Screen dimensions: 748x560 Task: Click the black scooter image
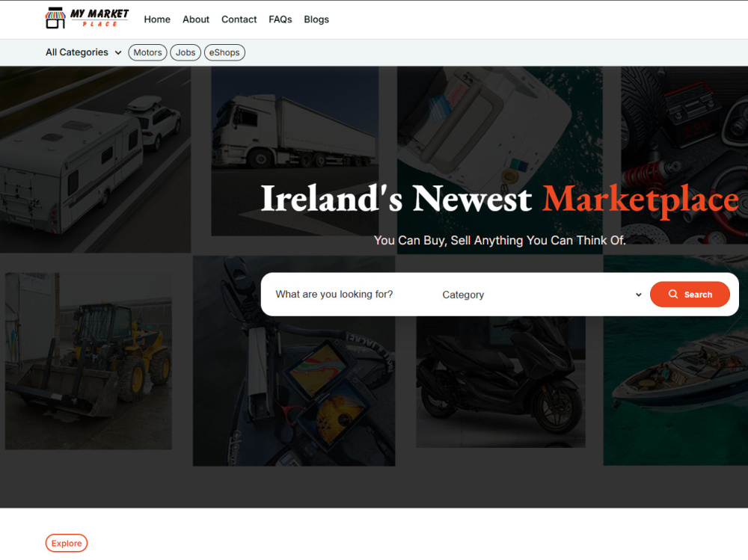[500, 381]
